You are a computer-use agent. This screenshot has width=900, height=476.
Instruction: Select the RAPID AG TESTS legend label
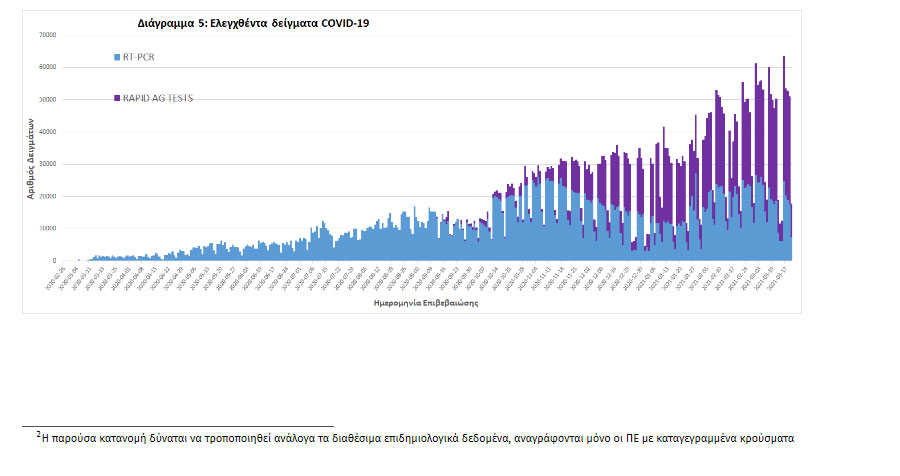pyautogui.click(x=158, y=98)
